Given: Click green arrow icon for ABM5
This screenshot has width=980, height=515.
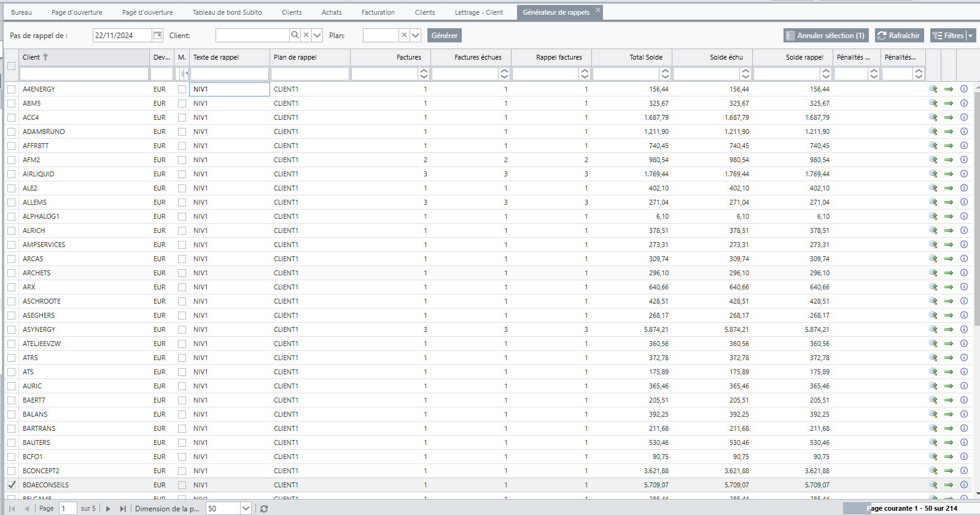Looking at the screenshot, I should 949,103.
